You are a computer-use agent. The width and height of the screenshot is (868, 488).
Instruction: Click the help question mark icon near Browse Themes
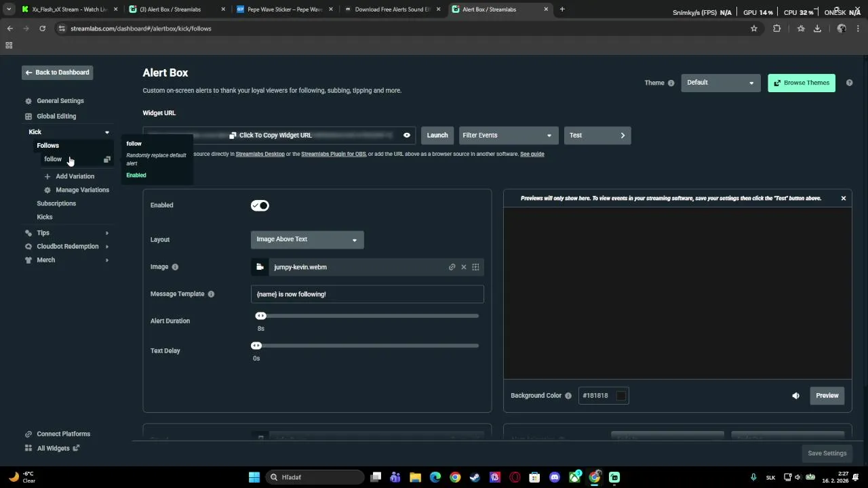click(x=849, y=83)
